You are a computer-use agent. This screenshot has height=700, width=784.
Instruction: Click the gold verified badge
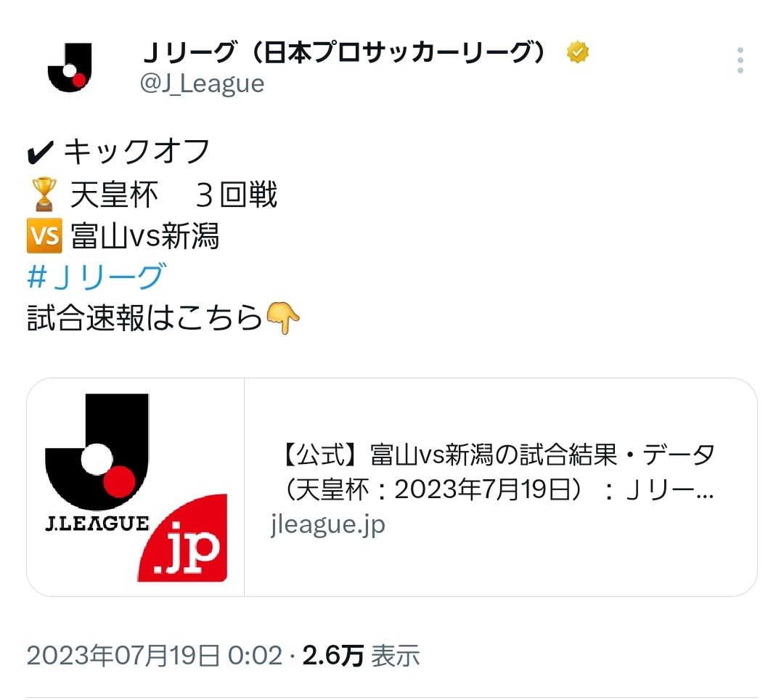tap(578, 52)
